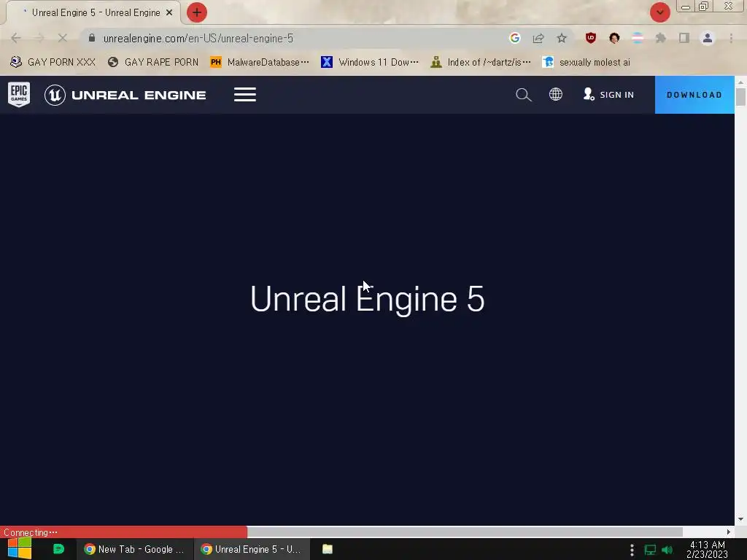The height and width of the screenshot is (560, 747).
Task: Click the vertical scrollbar thumb
Action: [x=740, y=97]
